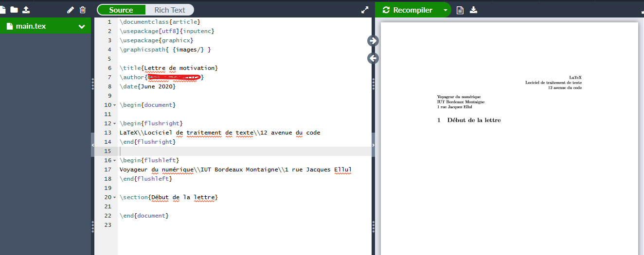Download the compiled PDF
Screen dimensions: 644x255
[x=474, y=10]
